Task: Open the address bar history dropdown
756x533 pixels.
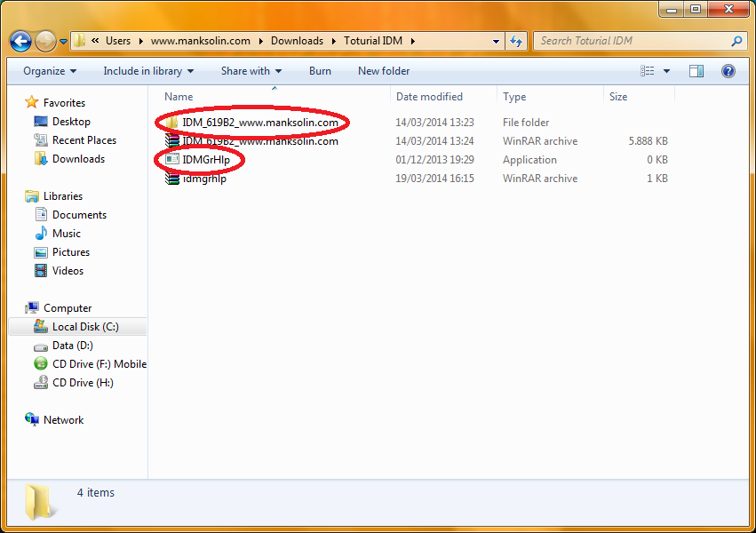Action: click(x=496, y=42)
